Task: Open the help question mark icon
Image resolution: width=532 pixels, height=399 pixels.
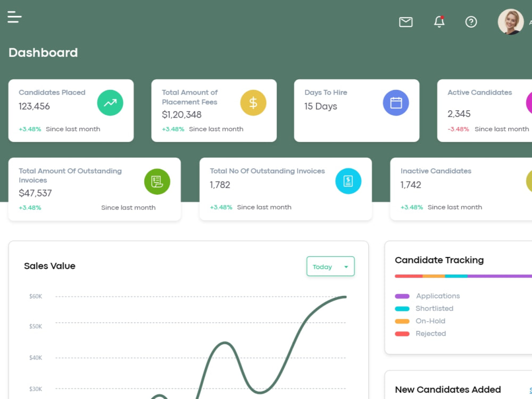Action: tap(471, 22)
